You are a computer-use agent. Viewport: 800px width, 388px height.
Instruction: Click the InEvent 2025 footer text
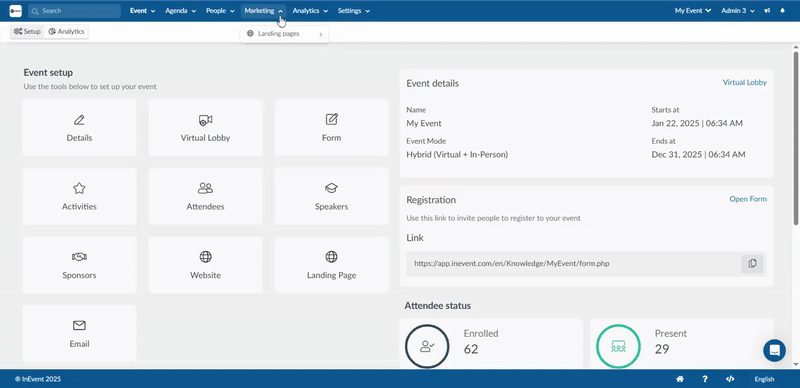pos(38,379)
